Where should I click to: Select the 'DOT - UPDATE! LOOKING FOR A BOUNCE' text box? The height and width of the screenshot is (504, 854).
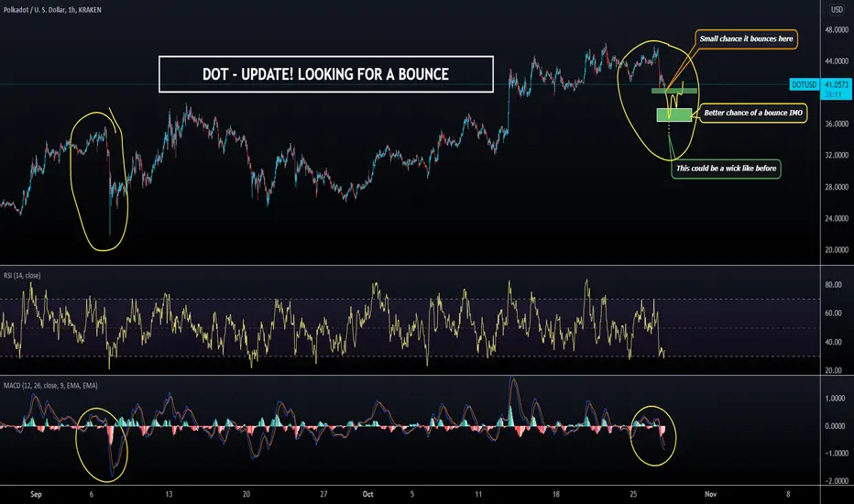click(x=326, y=74)
